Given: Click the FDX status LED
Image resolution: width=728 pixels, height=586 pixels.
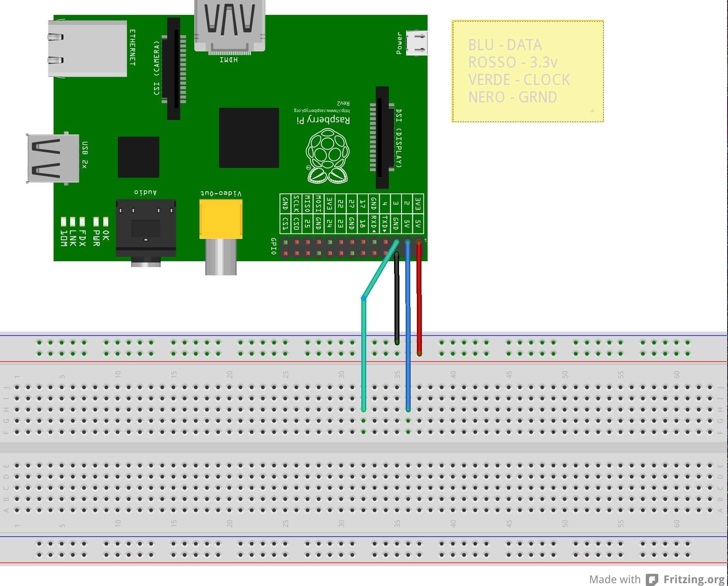Looking at the screenshot, I should [x=82, y=221].
